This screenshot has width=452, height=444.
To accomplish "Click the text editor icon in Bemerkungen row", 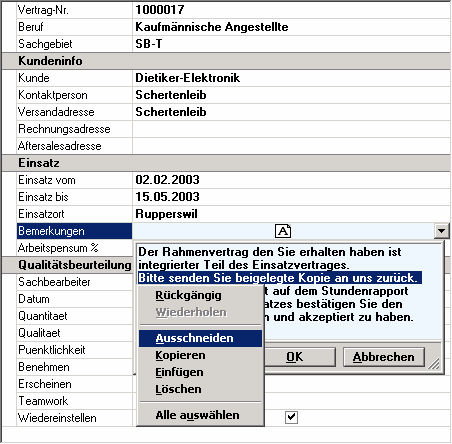I will [283, 231].
